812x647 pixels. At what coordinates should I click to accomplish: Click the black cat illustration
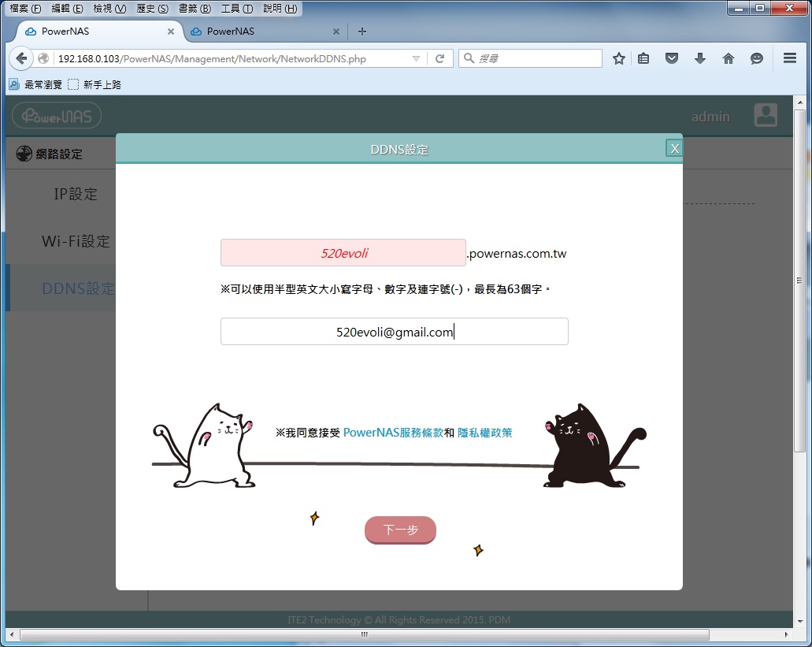[595, 445]
